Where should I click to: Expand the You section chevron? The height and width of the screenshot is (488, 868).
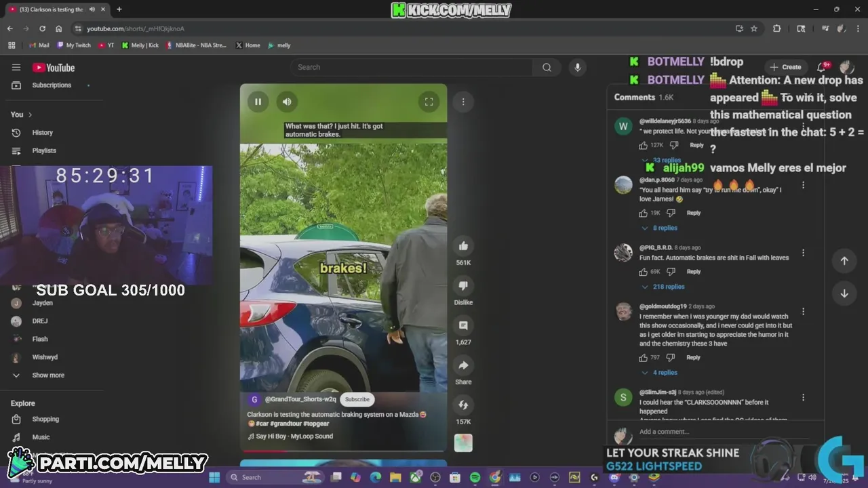[x=30, y=115]
